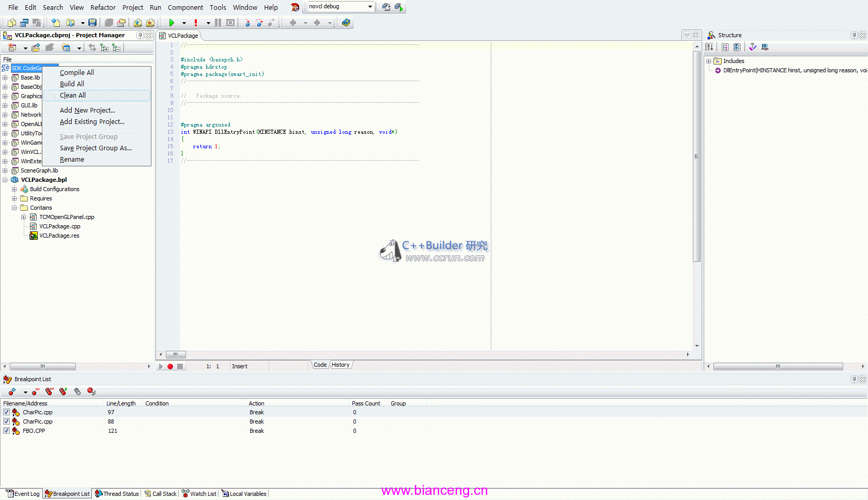Click the red macro record button
The image size is (868, 500).
tap(170, 367)
